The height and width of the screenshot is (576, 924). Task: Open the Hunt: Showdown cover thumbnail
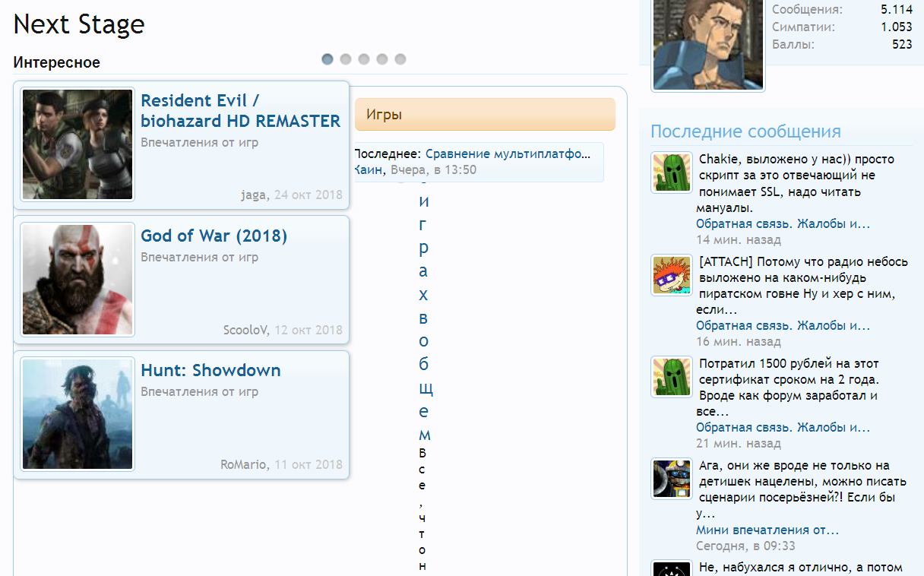pos(78,414)
